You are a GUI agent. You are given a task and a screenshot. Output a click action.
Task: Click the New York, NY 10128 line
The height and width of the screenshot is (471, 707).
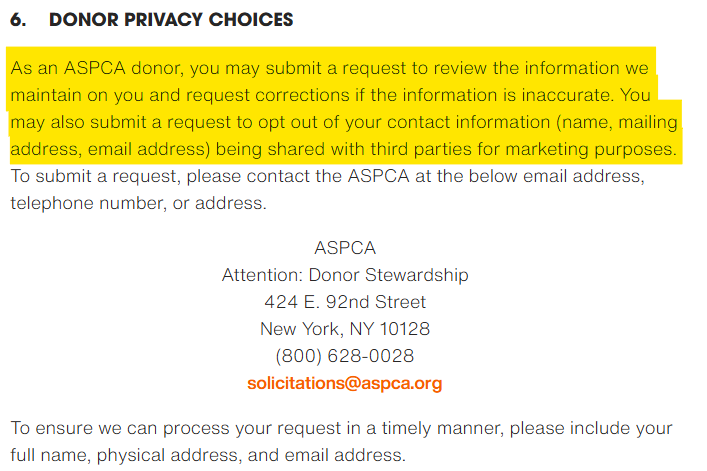click(345, 329)
